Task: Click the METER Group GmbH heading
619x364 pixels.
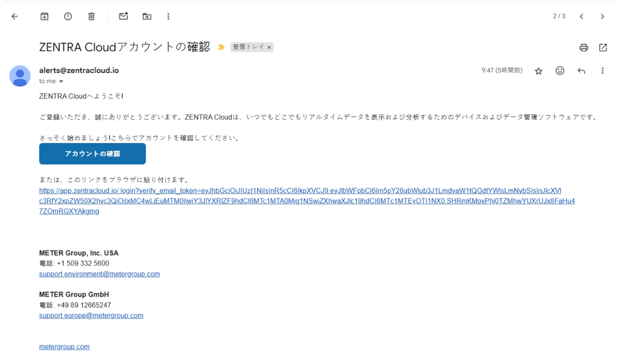Action: (x=74, y=294)
